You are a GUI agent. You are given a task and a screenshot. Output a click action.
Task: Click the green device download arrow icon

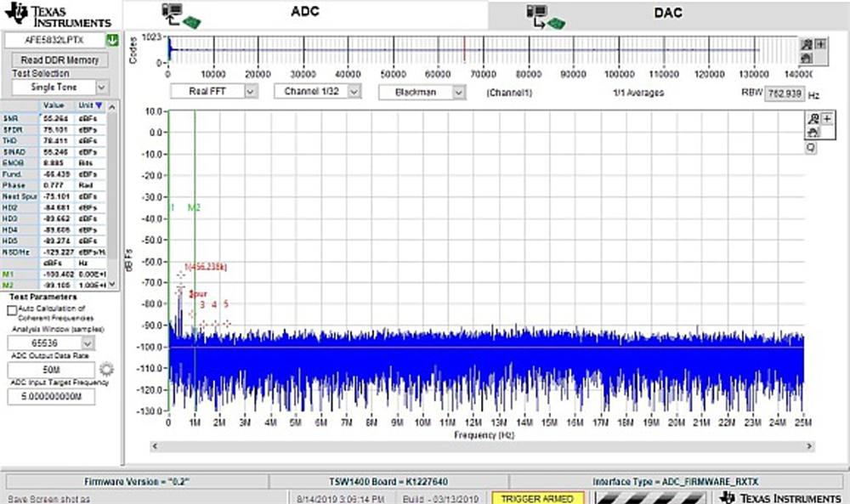[x=111, y=40]
